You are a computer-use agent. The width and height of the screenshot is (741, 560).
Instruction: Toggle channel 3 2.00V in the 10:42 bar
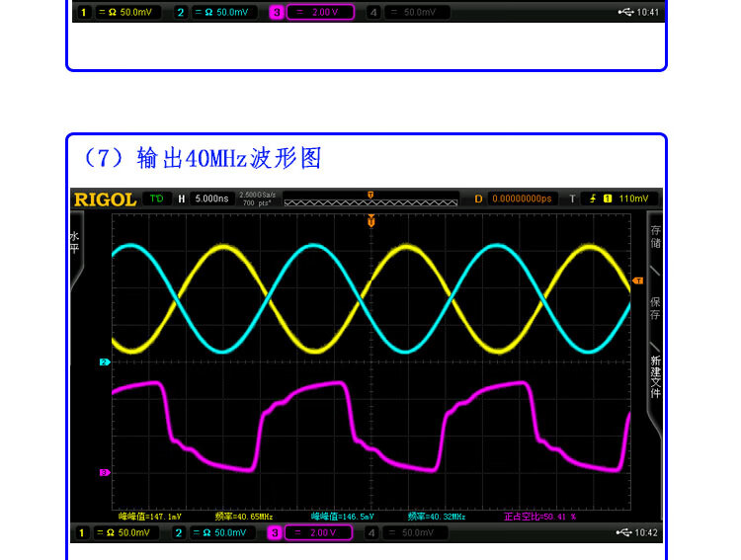pos(276,533)
